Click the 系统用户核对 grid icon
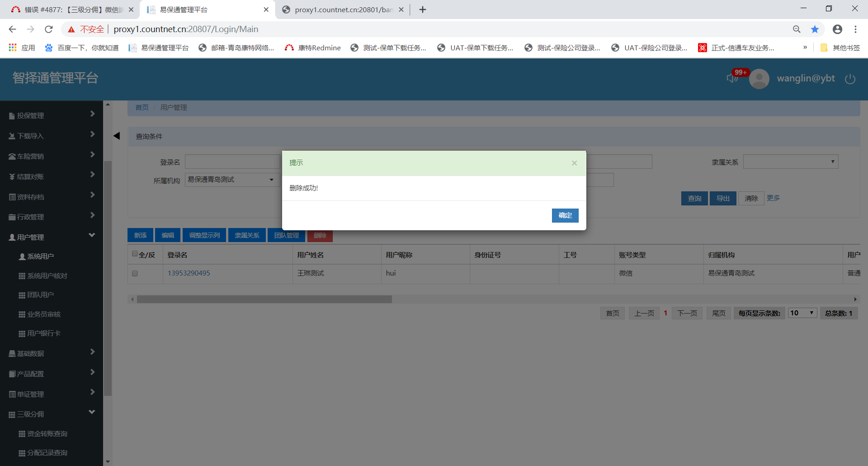Viewport: 868px width, 466px height. click(x=22, y=276)
